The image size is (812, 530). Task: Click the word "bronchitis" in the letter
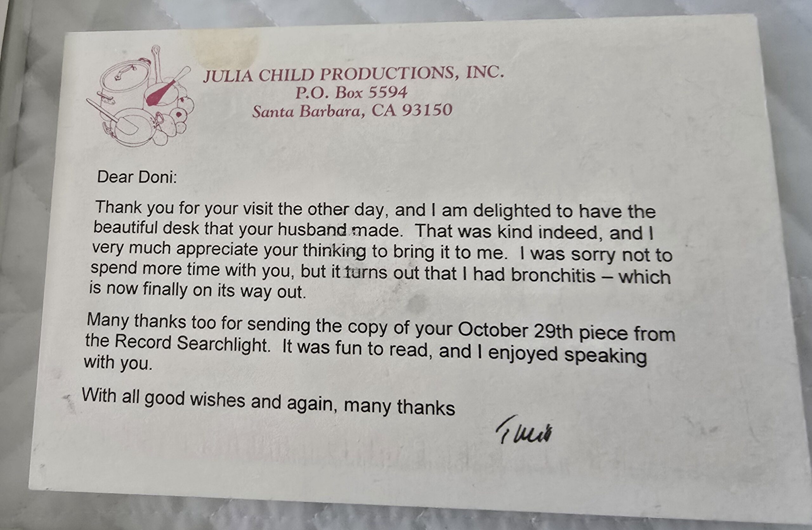tap(553, 275)
